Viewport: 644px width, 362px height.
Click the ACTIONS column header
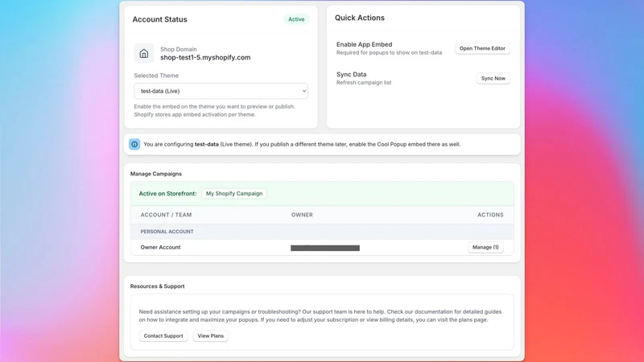[490, 215]
